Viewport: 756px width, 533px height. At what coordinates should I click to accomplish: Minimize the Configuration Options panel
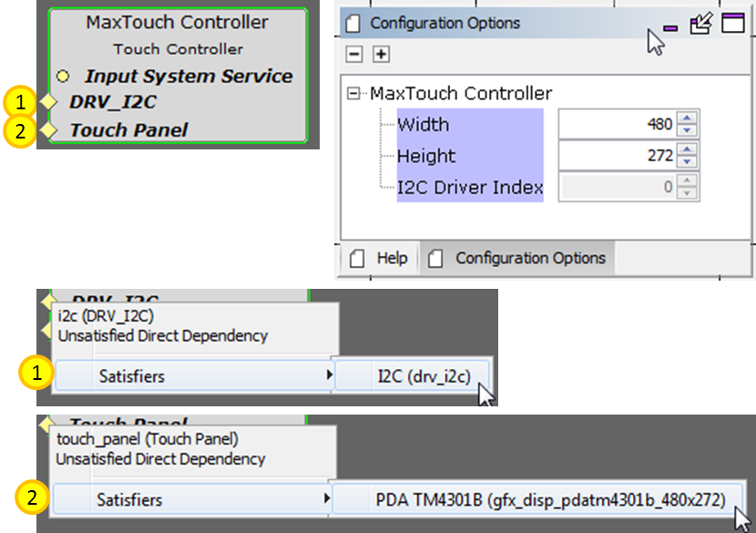pos(670,28)
